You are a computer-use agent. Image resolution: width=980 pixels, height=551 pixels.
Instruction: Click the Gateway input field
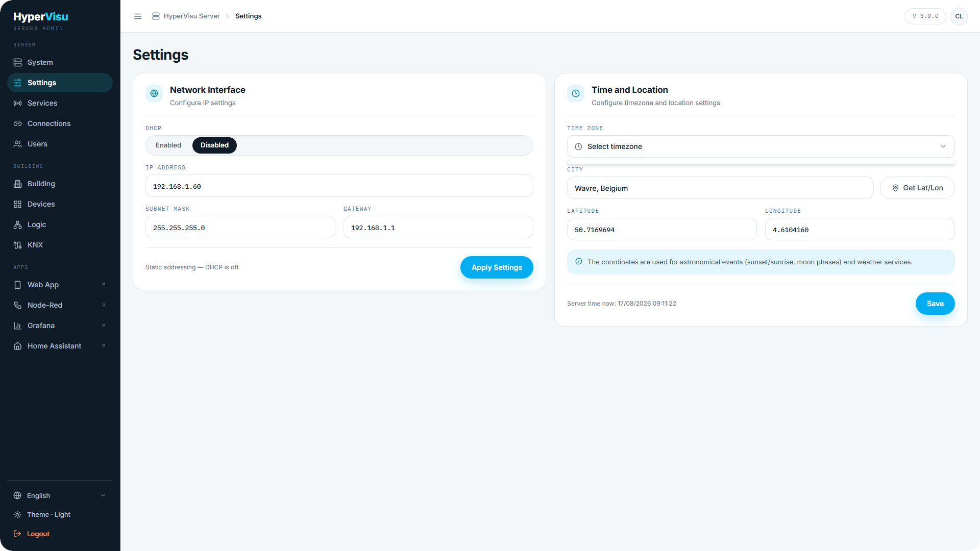pyautogui.click(x=438, y=228)
